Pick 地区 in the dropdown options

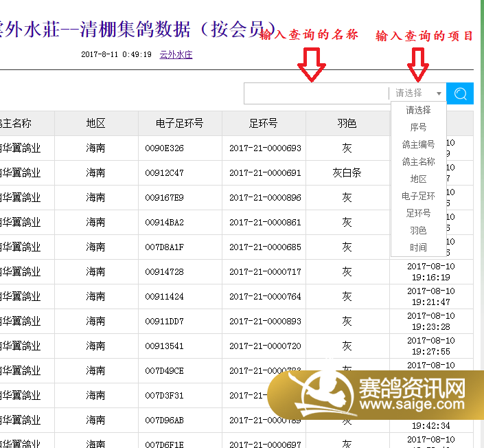[418, 179]
